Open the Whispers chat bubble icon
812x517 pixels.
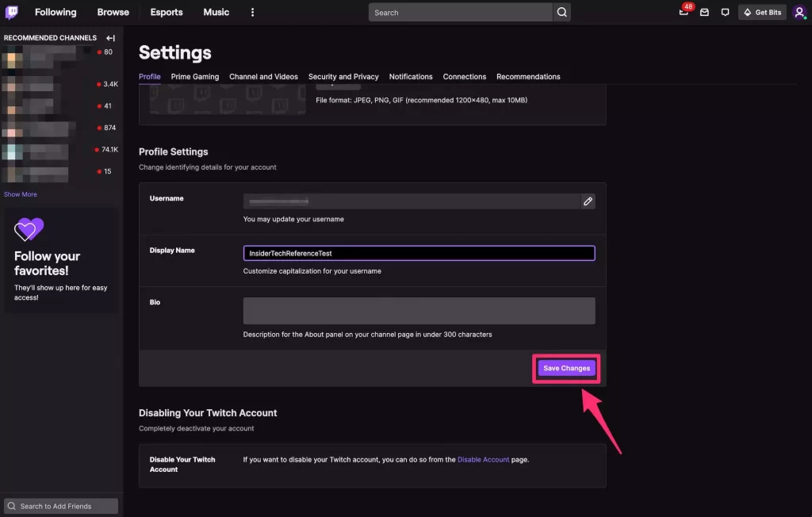[725, 12]
